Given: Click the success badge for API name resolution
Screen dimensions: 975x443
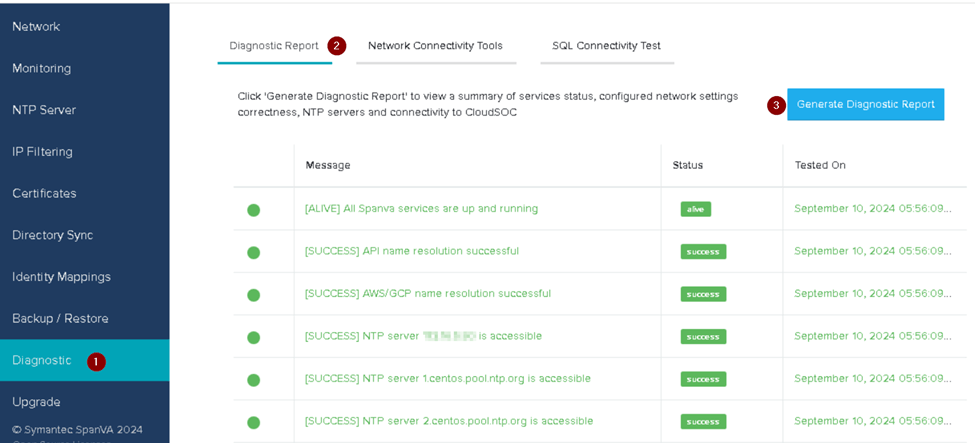Looking at the screenshot, I should pyautogui.click(x=703, y=252).
